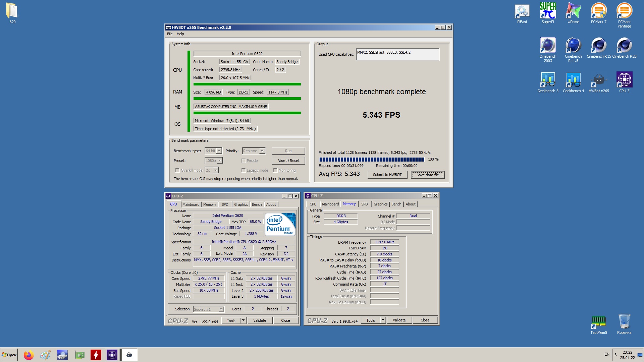The image size is (644, 362).
Task: Open PCMark 7 desktop icon
Action: click(x=599, y=13)
